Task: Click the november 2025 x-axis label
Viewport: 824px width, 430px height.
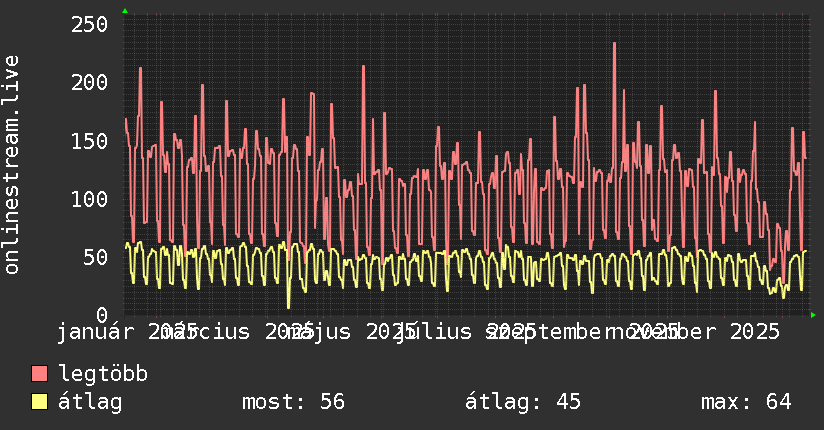Action: coord(694,332)
